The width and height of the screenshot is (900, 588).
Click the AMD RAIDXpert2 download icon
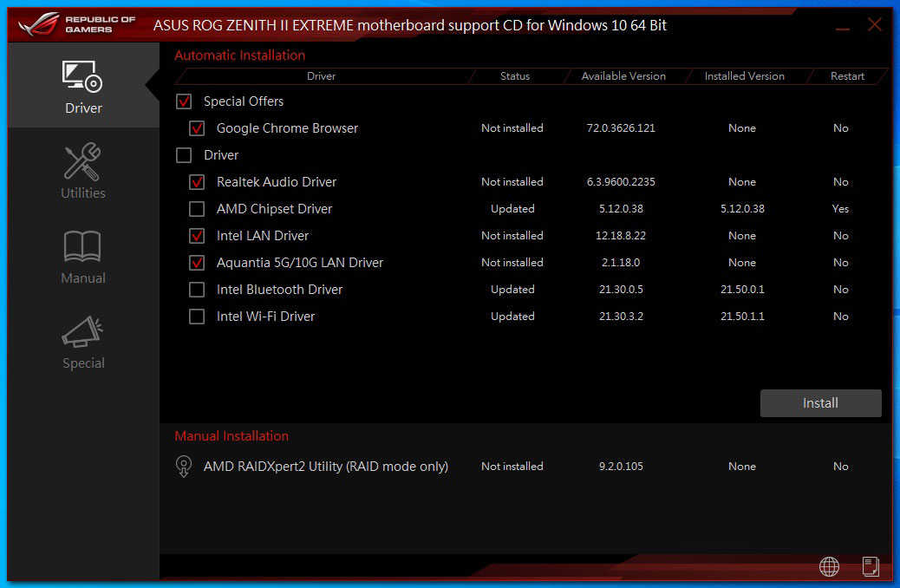(x=184, y=467)
